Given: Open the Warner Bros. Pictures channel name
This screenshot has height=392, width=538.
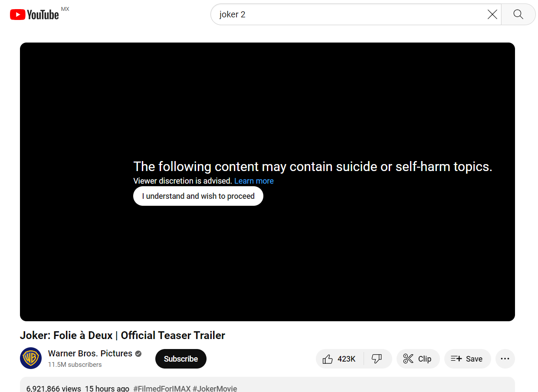Looking at the screenshot, I should 90,354.
